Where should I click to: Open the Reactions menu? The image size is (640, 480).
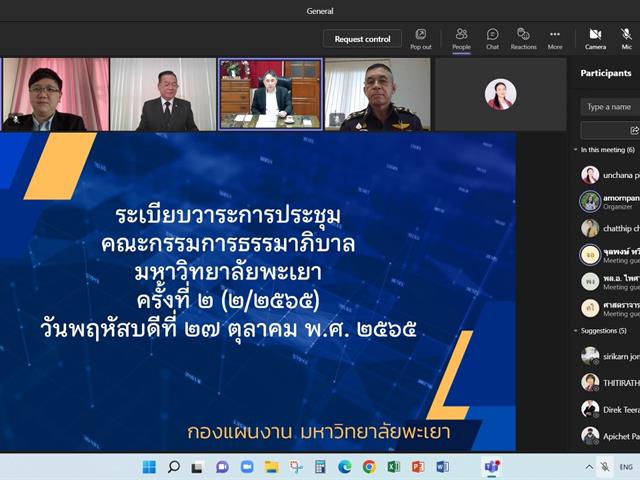click(523, 39)
